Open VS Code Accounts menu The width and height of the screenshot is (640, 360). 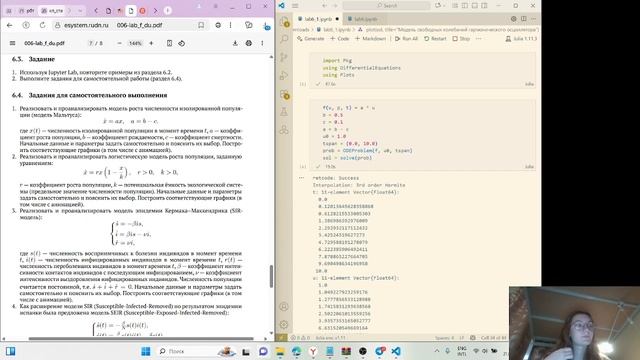pyautogui.click(x=284, y=307)
